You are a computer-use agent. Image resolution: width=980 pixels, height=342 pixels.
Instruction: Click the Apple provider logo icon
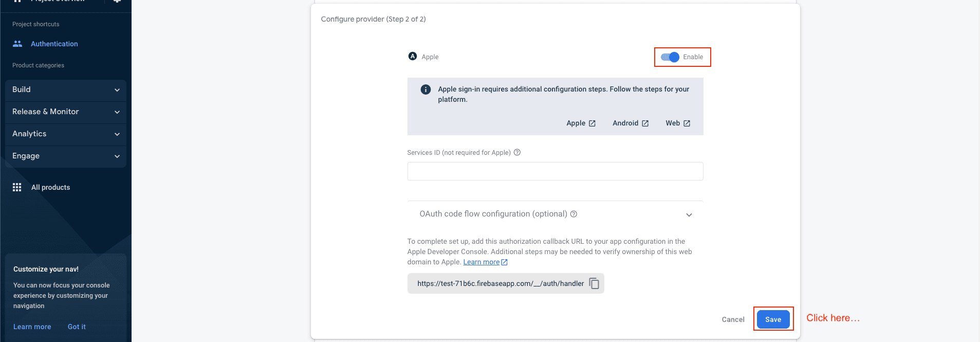pyautogui.click(x=412, y=57)
